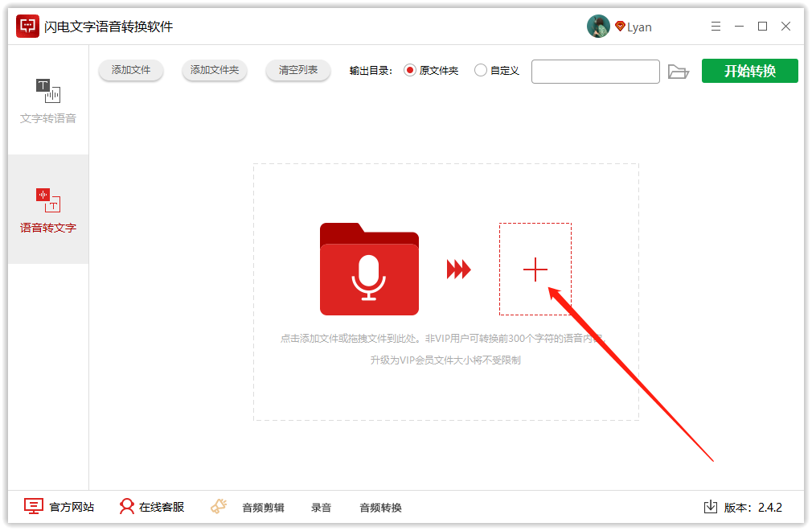Click the 添加文件 button
The width and height of the screenshot is (812, 531).
[x=130, y=70]
